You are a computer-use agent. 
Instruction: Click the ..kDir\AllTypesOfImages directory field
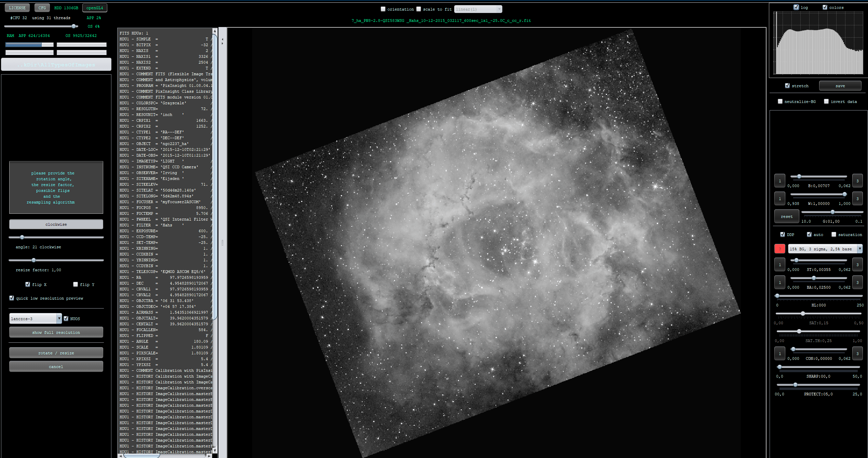(56, 65)
